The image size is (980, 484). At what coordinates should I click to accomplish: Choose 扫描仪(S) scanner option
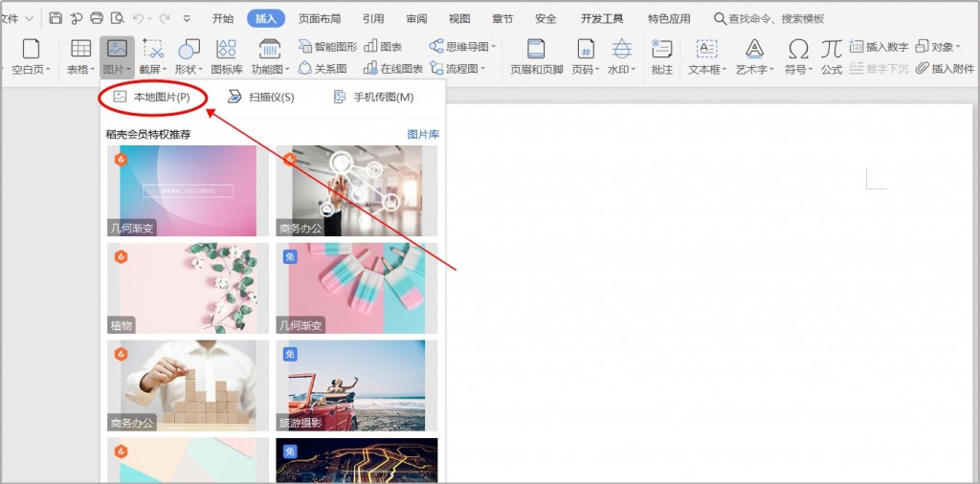260,97
